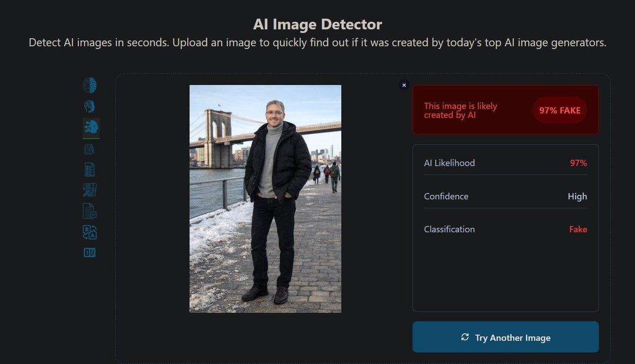Click the uploaded photo of the man
This screenshot has height=364, width=635.
click(265, 199)
